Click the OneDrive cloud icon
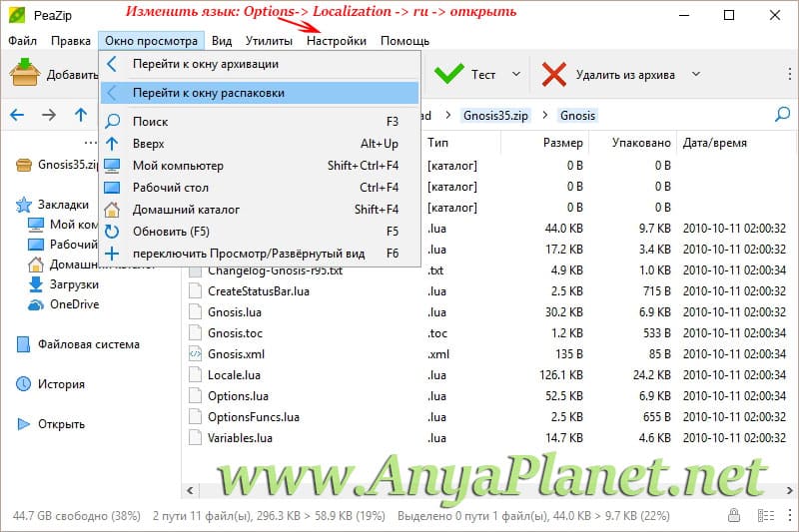This screenshot has height=532, width=799. [36, 305]
